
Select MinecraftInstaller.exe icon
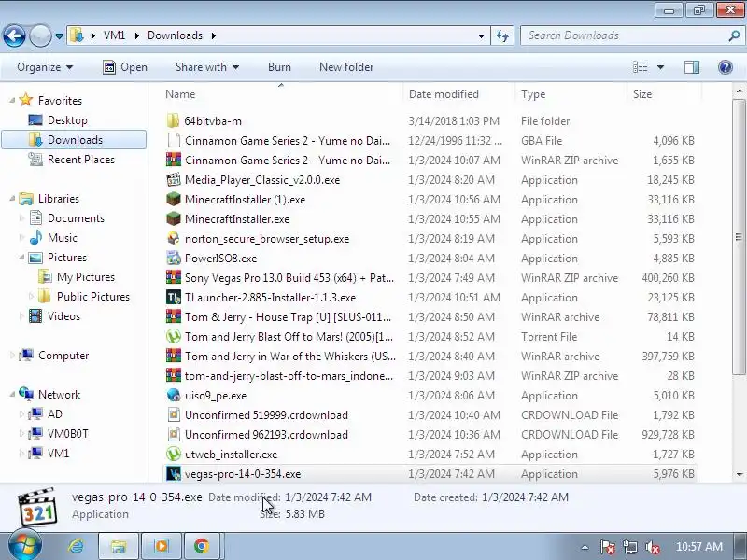174,218
